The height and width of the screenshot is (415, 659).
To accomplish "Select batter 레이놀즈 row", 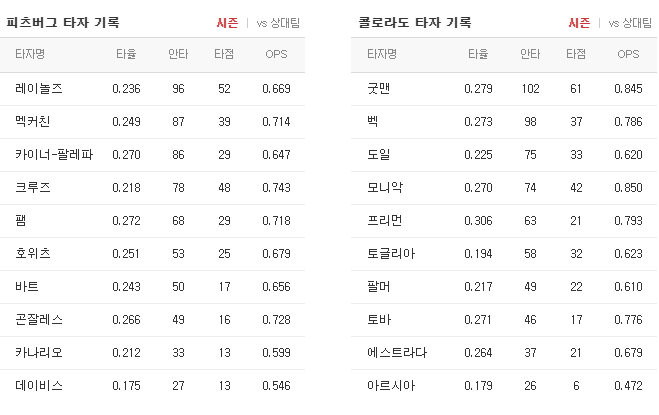I will 152,89.
